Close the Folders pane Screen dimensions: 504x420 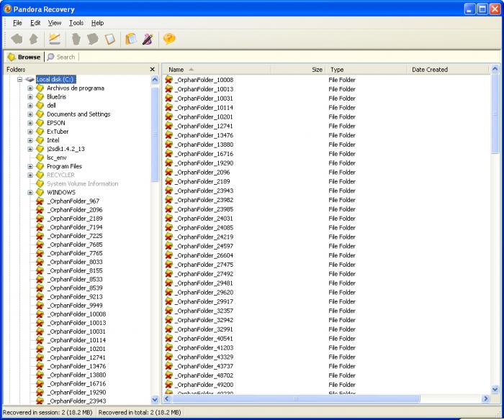(153, 69)
